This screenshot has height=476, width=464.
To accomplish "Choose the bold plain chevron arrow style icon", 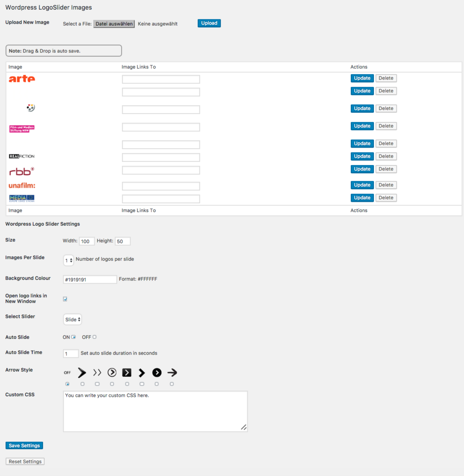I will (x=142, y=373).
